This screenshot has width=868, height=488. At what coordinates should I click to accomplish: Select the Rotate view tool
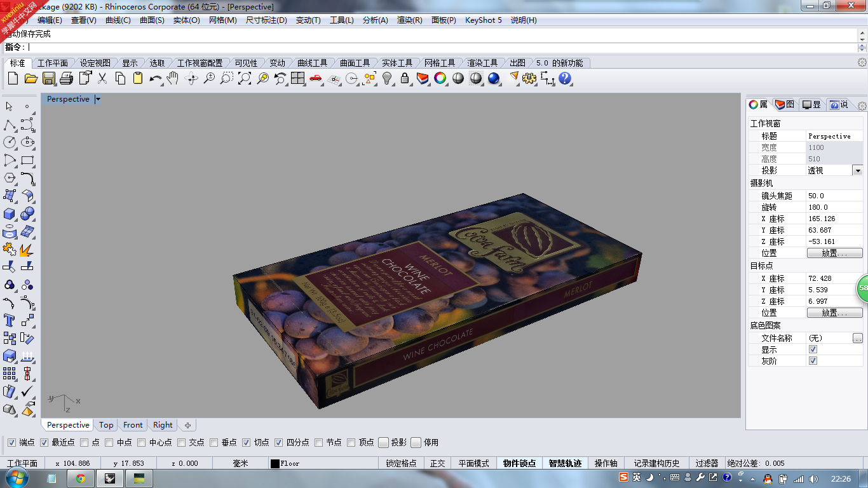click(x=191, y=78)
